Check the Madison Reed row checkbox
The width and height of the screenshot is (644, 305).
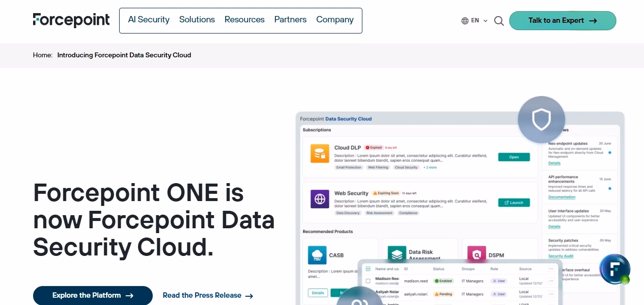[x=368, y=281]
